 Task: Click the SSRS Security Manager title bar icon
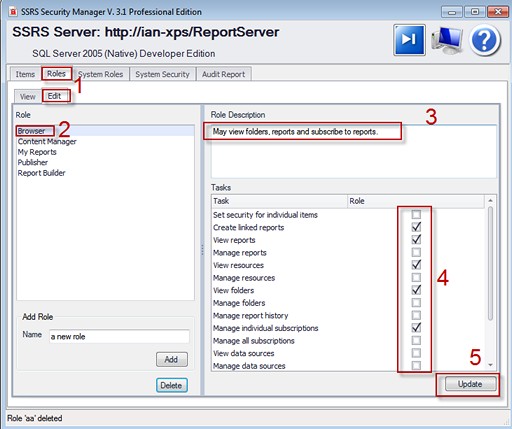13,12
